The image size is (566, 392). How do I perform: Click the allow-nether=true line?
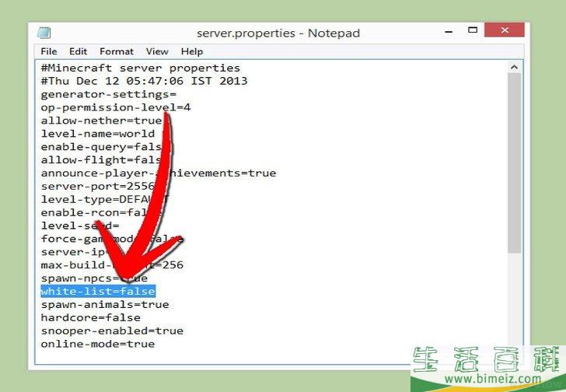[x=101, y=121]
